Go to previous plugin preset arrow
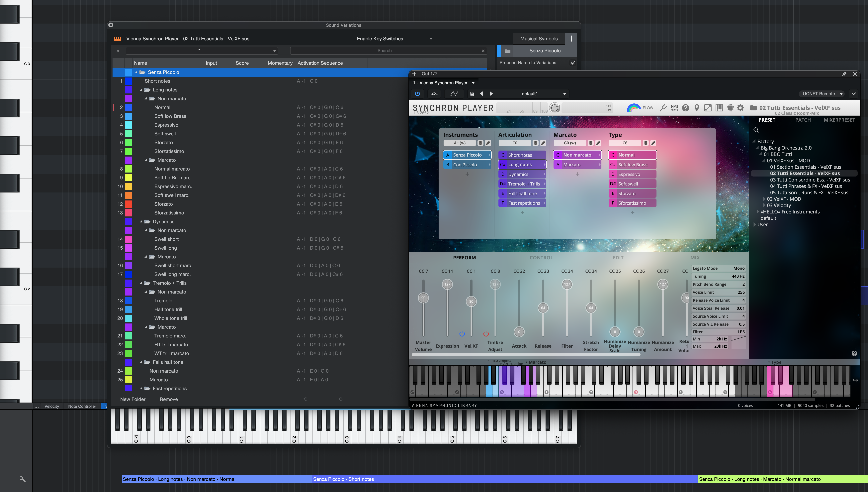 click(481, 94)
